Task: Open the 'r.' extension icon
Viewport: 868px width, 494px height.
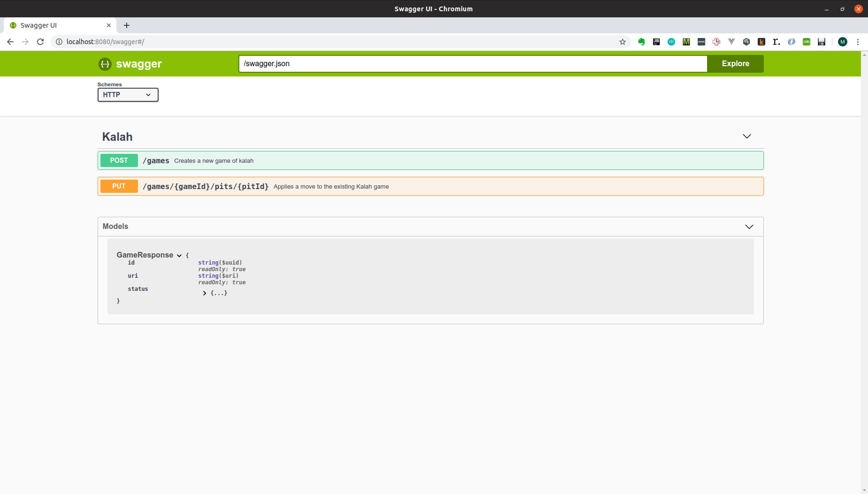Action: coord(777,42)
